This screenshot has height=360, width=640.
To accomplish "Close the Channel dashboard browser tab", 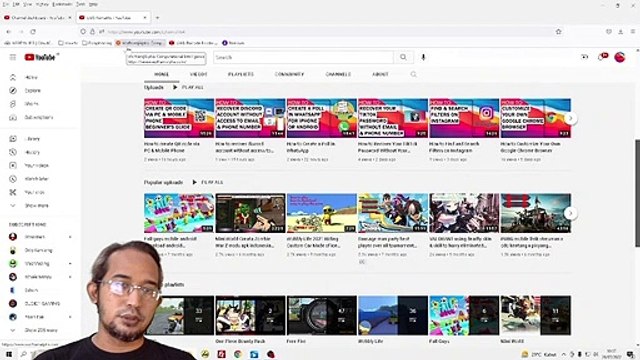I will (x=70, y=18).
